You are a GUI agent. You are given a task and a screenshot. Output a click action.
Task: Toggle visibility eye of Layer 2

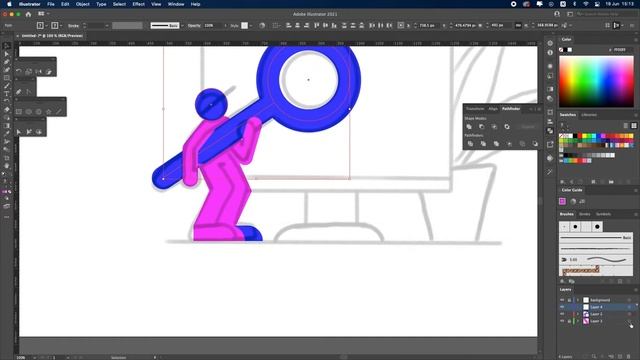pos(562,314)
